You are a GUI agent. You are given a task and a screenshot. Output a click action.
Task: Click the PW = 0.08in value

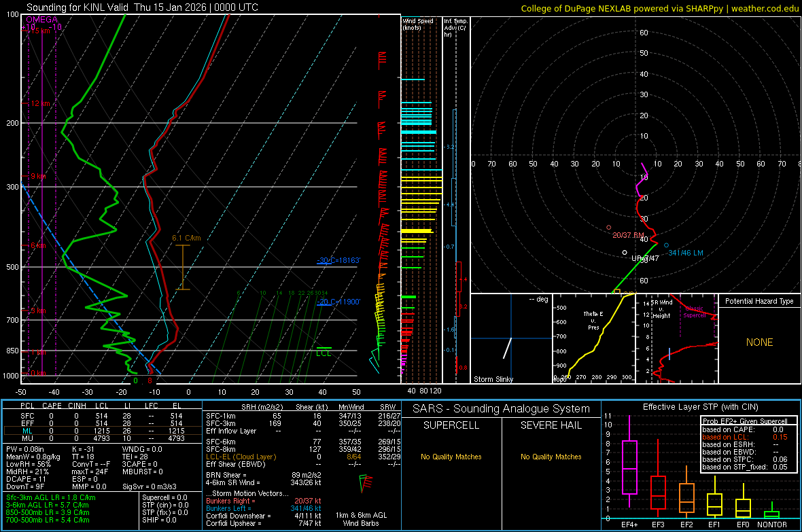[25, 449]
